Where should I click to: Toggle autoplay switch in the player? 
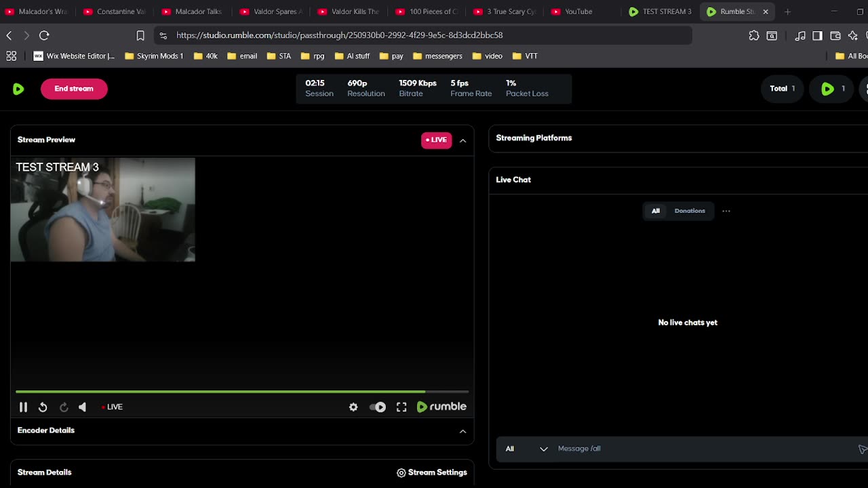pyautogui.click(x=378, y=407)
